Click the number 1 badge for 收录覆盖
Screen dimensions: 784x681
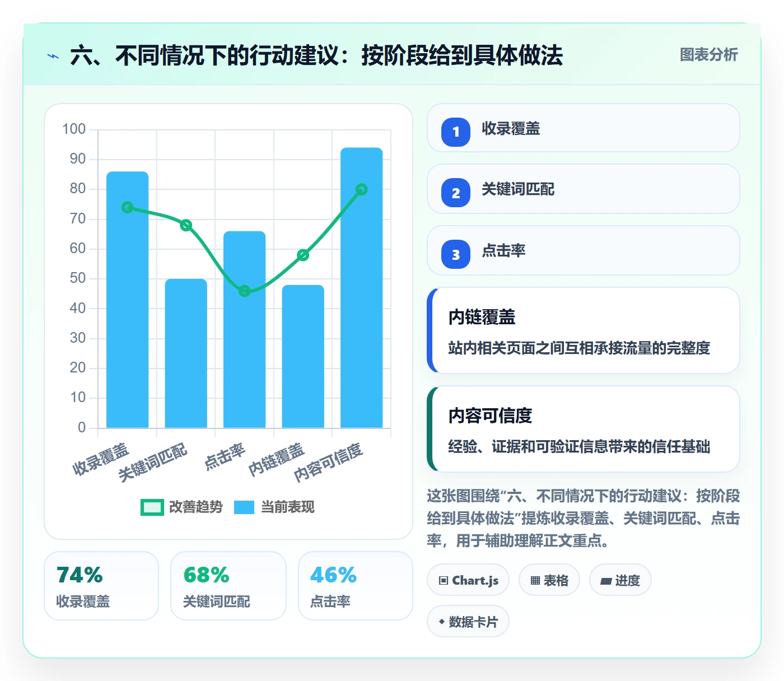456,132
